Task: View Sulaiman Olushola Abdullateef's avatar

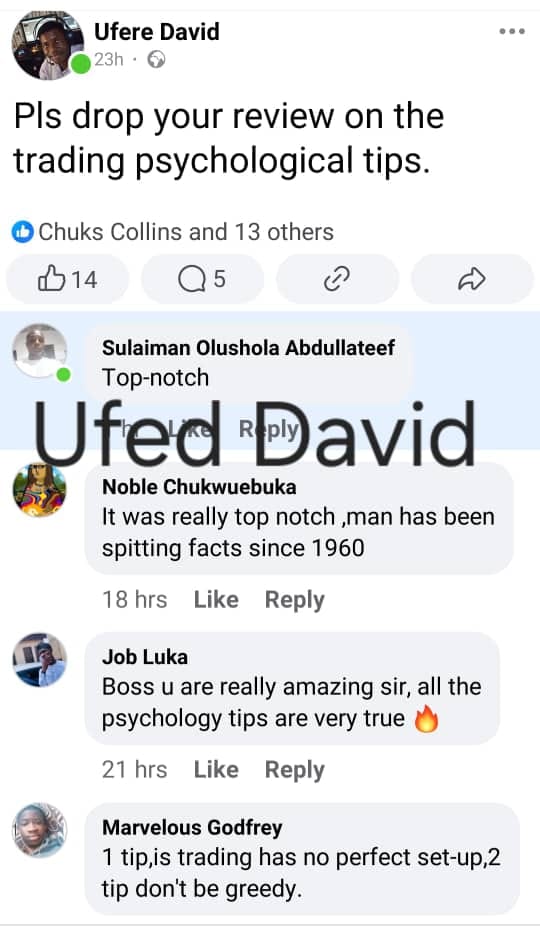Action: click(x=40, y=350)
